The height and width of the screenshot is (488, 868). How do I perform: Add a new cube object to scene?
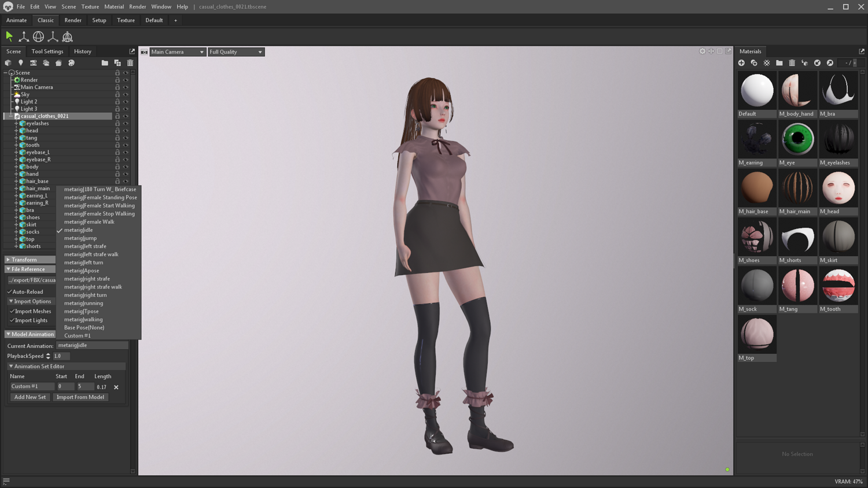(8, 63)
